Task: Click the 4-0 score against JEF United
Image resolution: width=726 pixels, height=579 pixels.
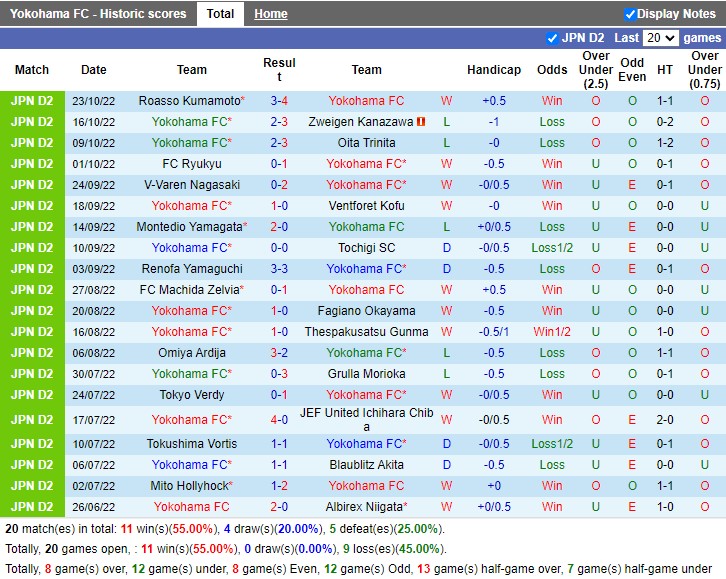Action: 279,420
